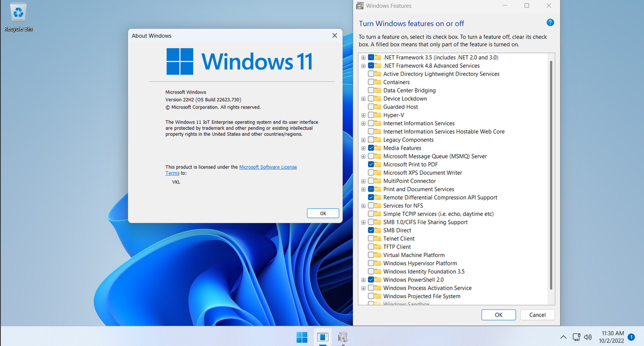
Task: Click OK in About Windows dialog
Action: [323, 213]
